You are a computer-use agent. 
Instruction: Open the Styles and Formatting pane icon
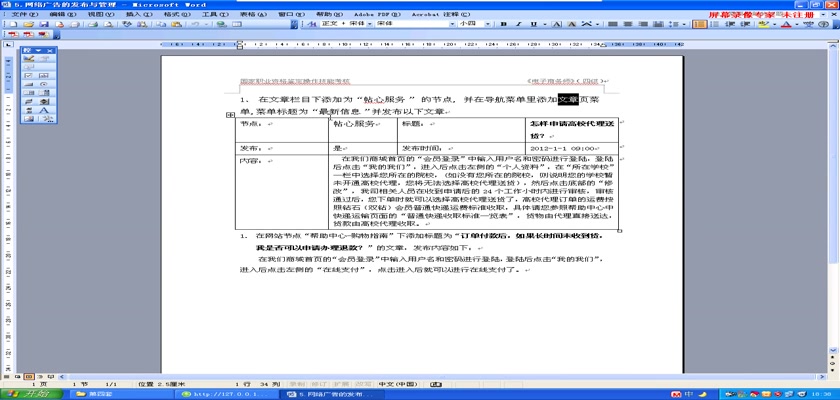tap(312, 24)
